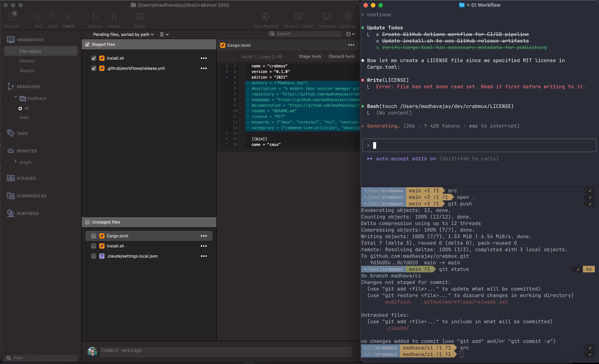
Task: Open the Pending files sort dropdown
Action: tap(123, 34)
